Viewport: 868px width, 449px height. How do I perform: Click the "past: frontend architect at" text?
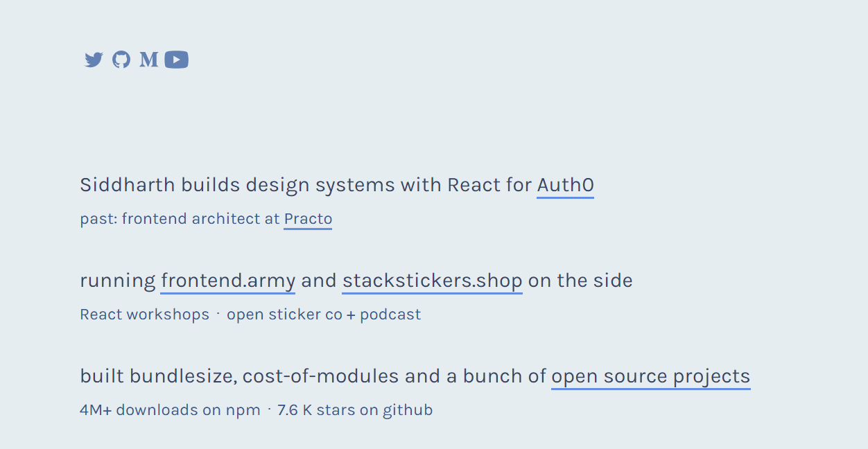click(180, 219)
